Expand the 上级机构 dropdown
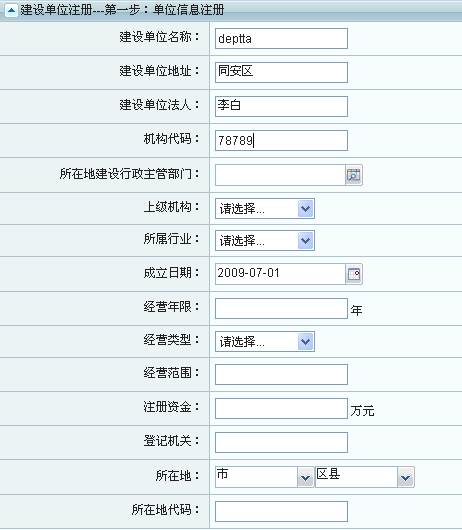The height and width of the screenshot is (530, 462). (306, 209)
